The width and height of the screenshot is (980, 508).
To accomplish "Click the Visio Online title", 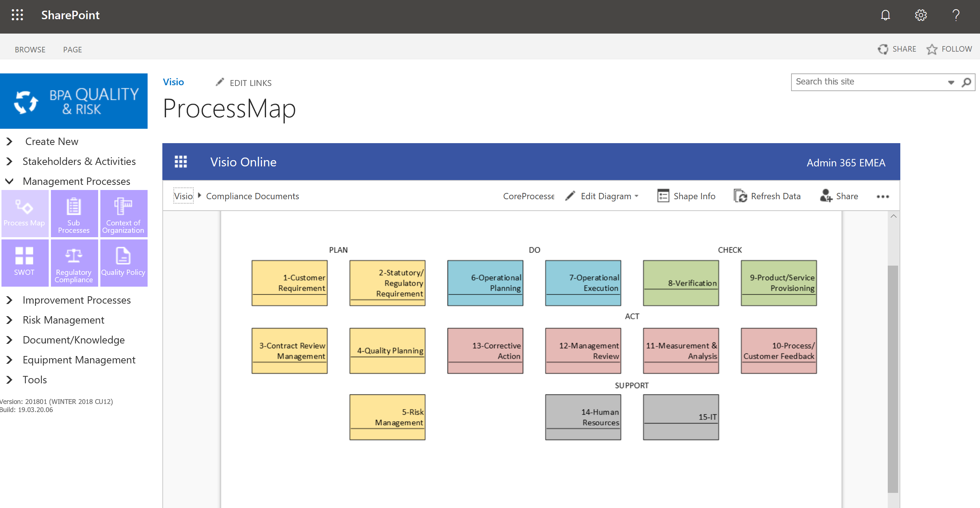I will pos(244,162).
